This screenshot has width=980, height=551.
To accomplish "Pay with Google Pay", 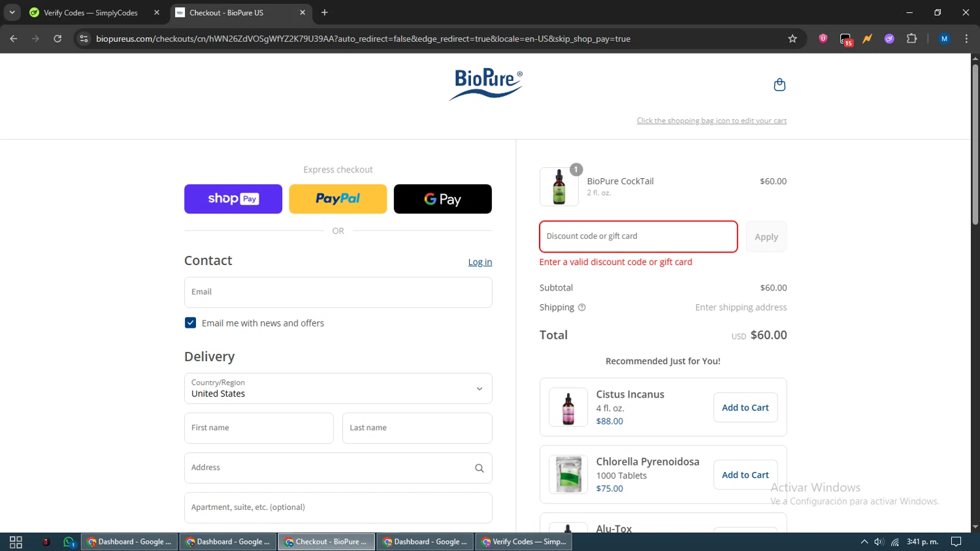I will tap(442, 198).
